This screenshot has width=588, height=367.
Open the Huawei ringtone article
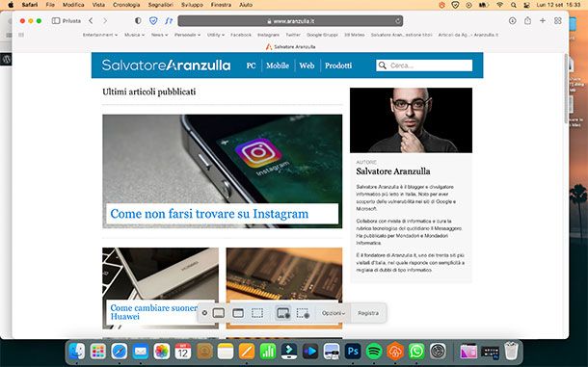[154, 312]
